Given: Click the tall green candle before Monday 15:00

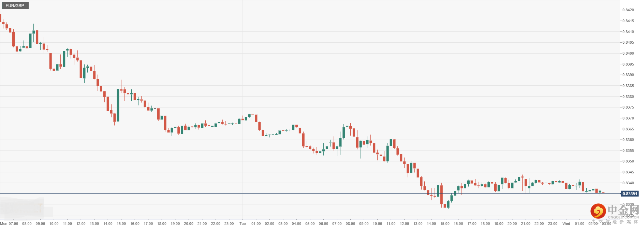Looking at the screenshot, I should point(118,105).
